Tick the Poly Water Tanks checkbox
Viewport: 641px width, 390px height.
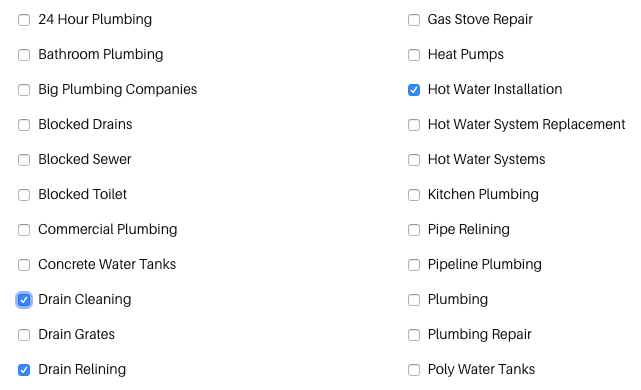(x=414, y=370)
